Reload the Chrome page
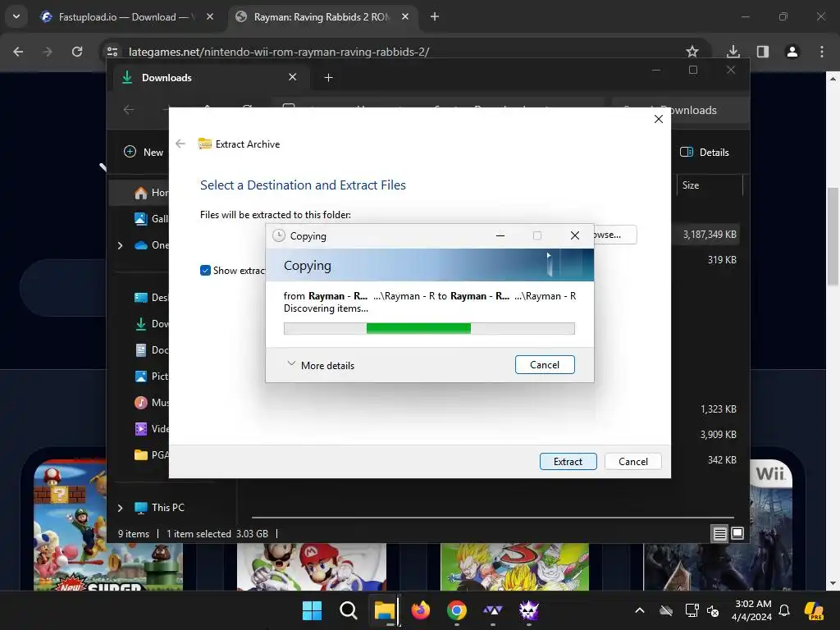840x630 pixels. [x=77, y=52]
